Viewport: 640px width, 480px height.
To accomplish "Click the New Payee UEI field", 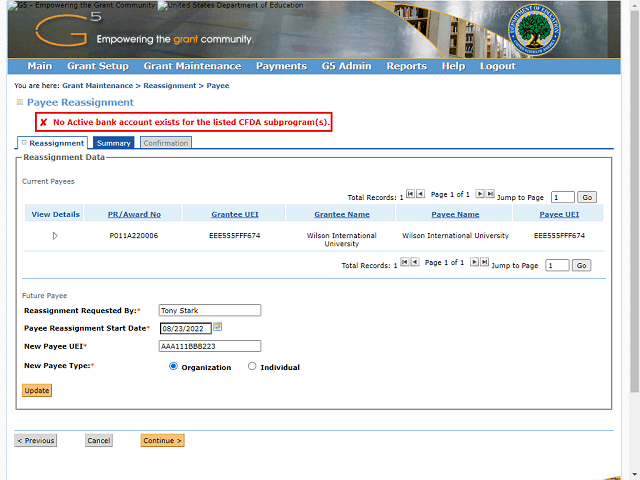I will (210, 346).
